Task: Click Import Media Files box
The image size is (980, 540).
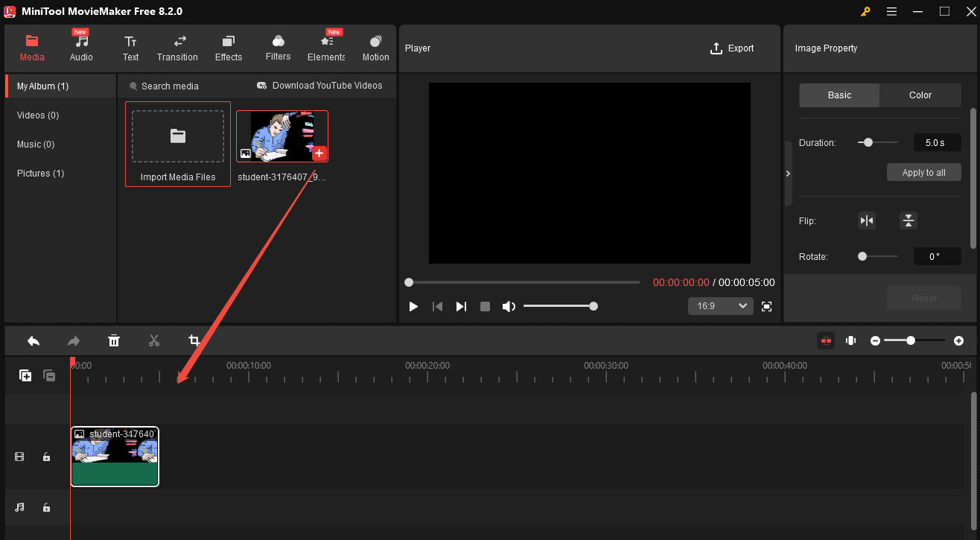Action: tap(178, 144)
